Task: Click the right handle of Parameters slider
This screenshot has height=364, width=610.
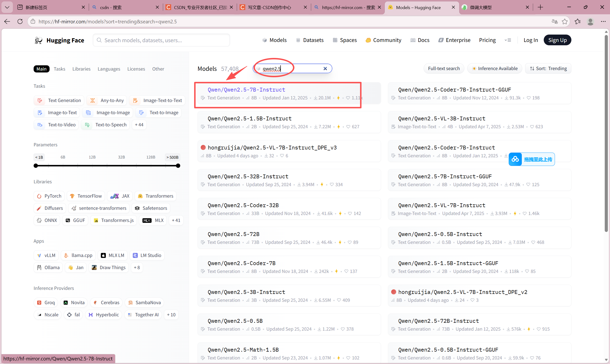Action: [178, 166]
